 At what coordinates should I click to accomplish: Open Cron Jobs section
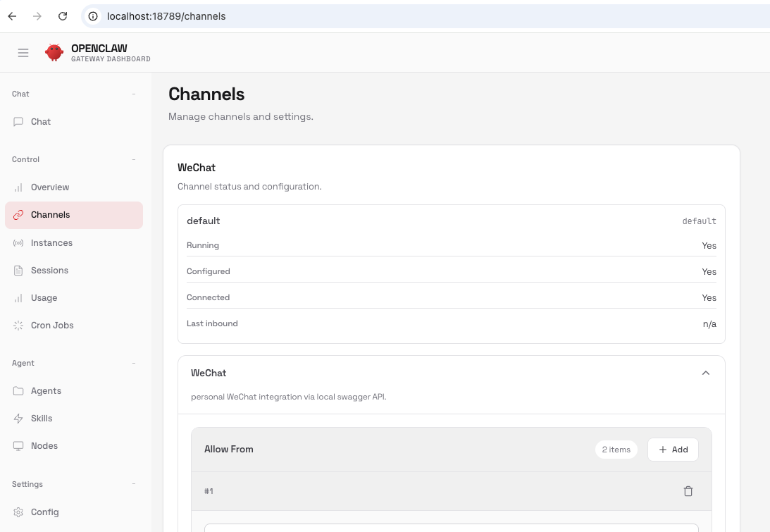pyautogui.click(x=52, y=326)
